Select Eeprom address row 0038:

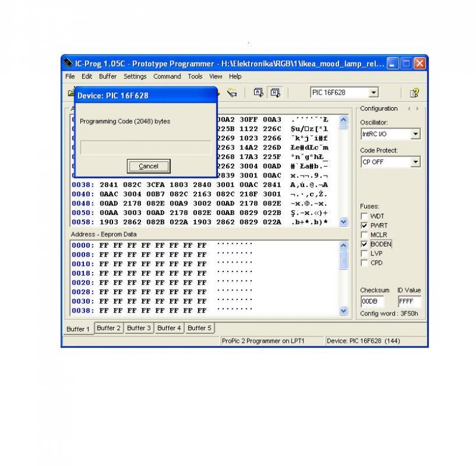pyautogui.click(x=83, y=310)
